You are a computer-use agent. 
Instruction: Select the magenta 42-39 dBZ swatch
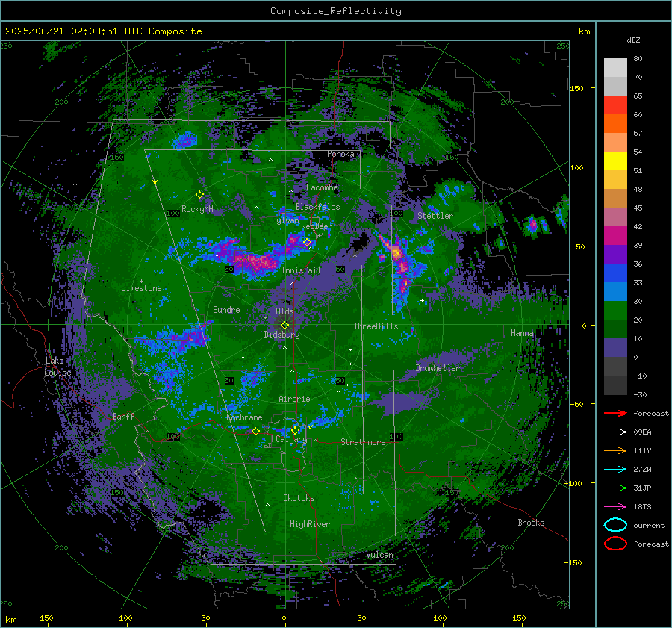(615, 236)
